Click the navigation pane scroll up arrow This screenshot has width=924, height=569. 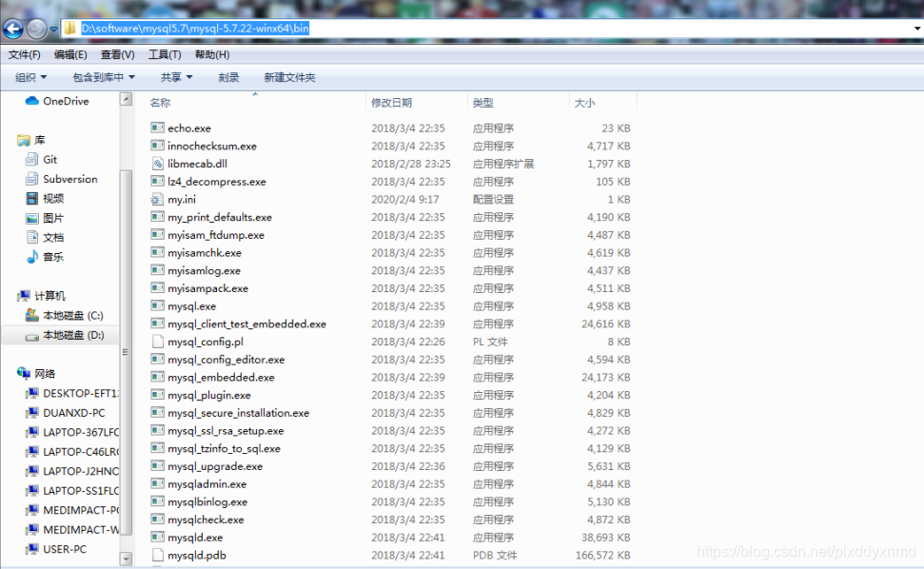click(x=126, y=99)
